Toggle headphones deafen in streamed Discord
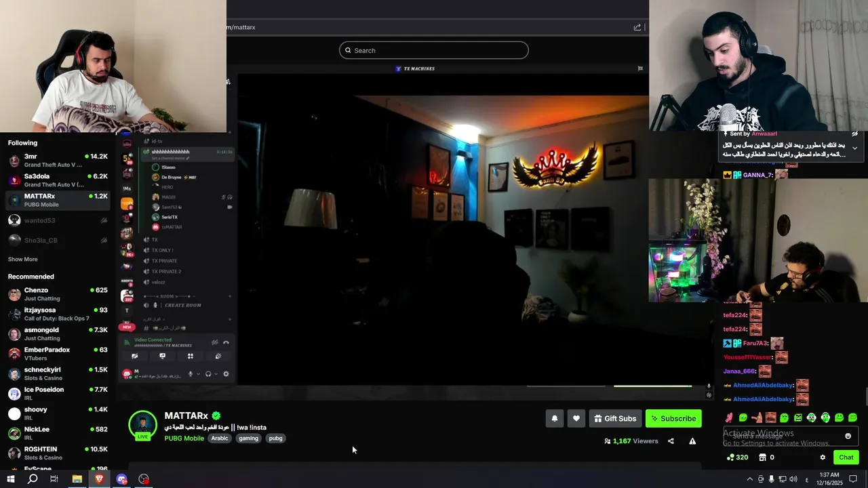This screenshot has width=868, height=488. pyautogui.click(x=208, y=374)
